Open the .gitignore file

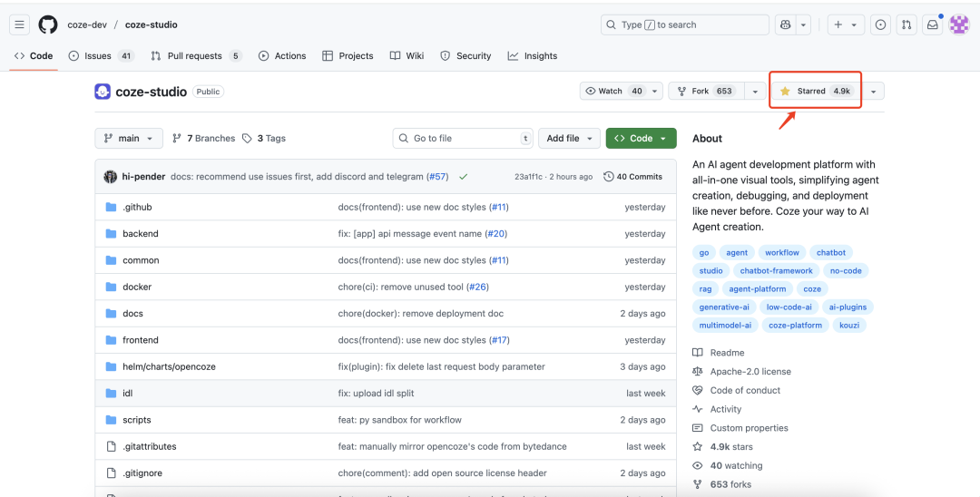tap(142, 473)
